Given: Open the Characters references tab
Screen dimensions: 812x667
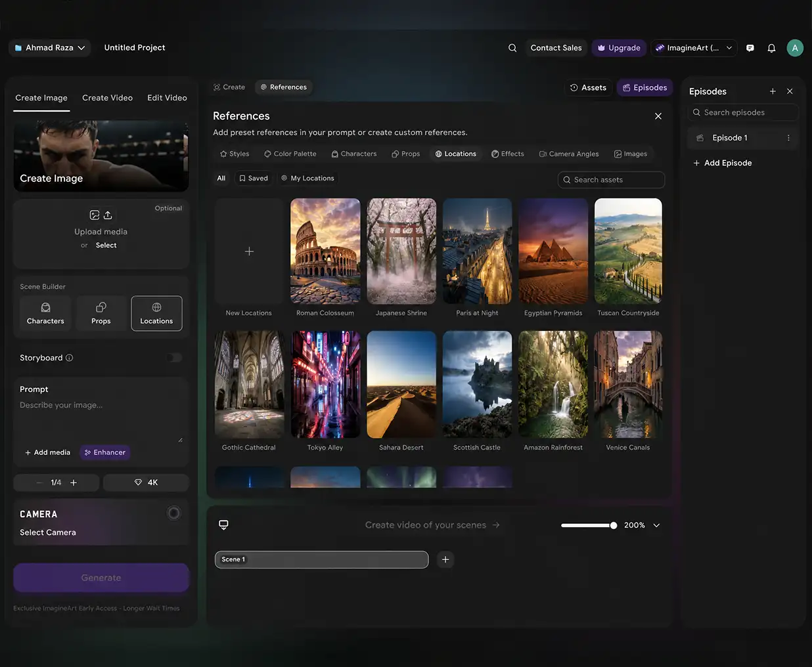Looking at the screenshot, I should pyautogui.click(x=354, y=154).
